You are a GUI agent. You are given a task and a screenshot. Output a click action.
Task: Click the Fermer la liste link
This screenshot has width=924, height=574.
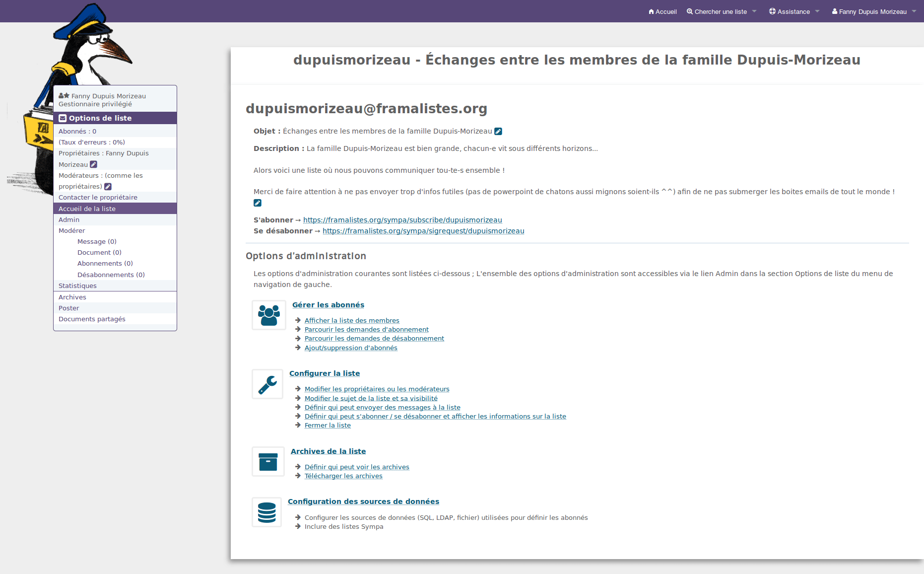(x=328, y=426)
